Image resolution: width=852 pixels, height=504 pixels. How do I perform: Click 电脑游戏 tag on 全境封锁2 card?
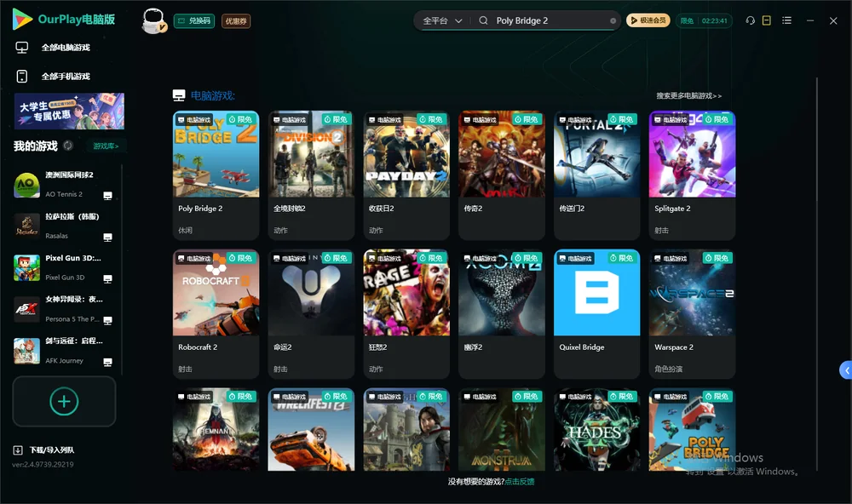[289, 120]
